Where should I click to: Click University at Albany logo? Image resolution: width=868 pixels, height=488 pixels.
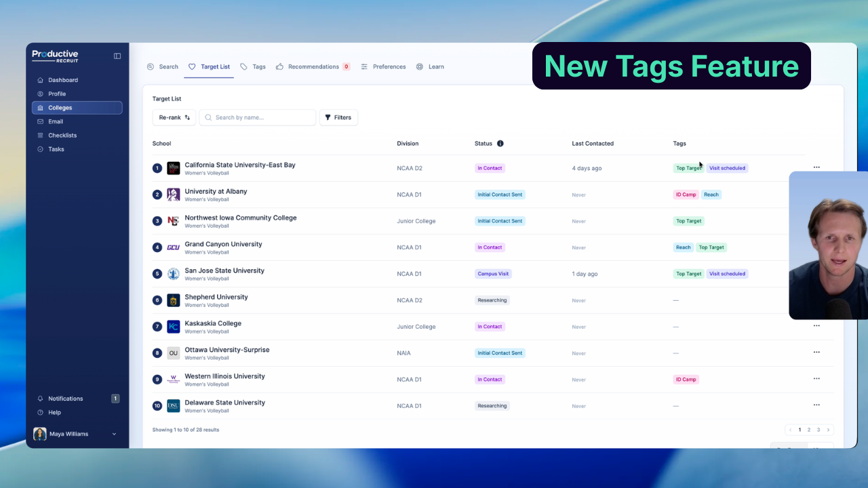click(x=174, y=195)
